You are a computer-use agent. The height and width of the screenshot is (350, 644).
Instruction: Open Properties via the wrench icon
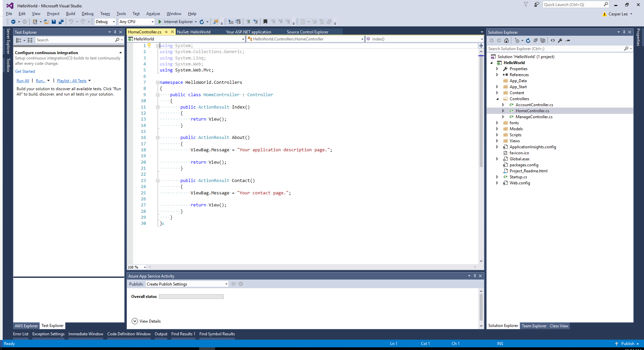pyautogui.click(x=560, y=40)
